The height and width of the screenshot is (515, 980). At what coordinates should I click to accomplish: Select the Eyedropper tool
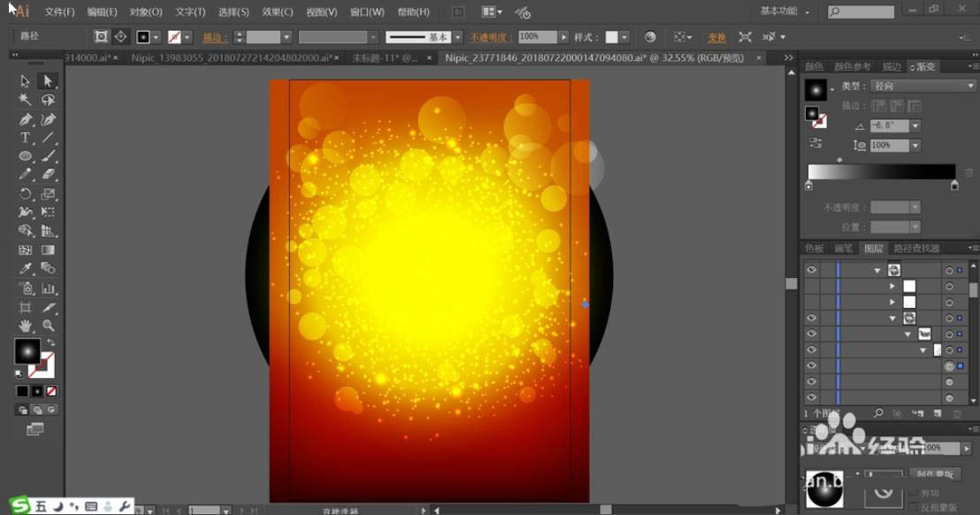coord(25,269)
